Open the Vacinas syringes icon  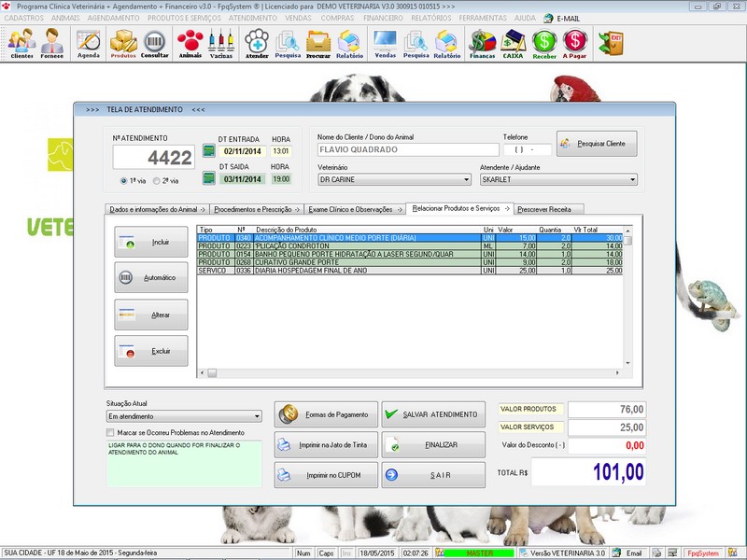pos(221,43)
